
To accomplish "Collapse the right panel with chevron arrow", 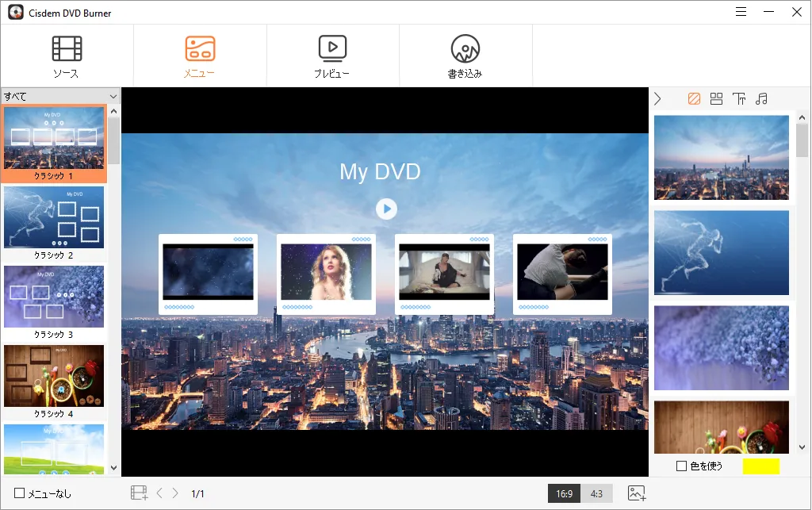I will tap(657, 99).
